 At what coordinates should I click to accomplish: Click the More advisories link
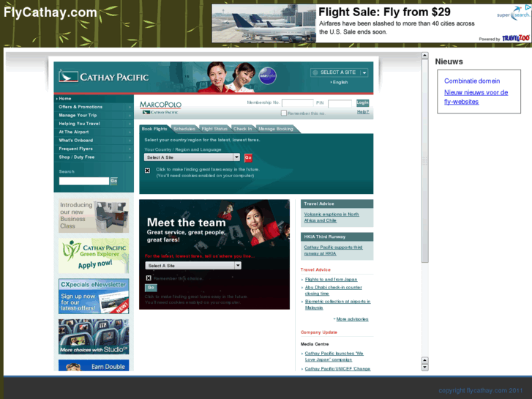click(x=352, y=319)
